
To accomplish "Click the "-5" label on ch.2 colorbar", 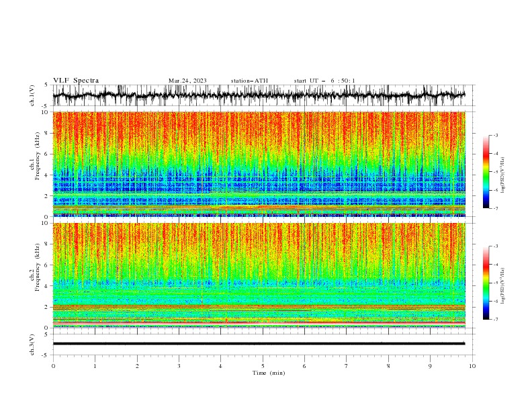I will click(496, 283).
